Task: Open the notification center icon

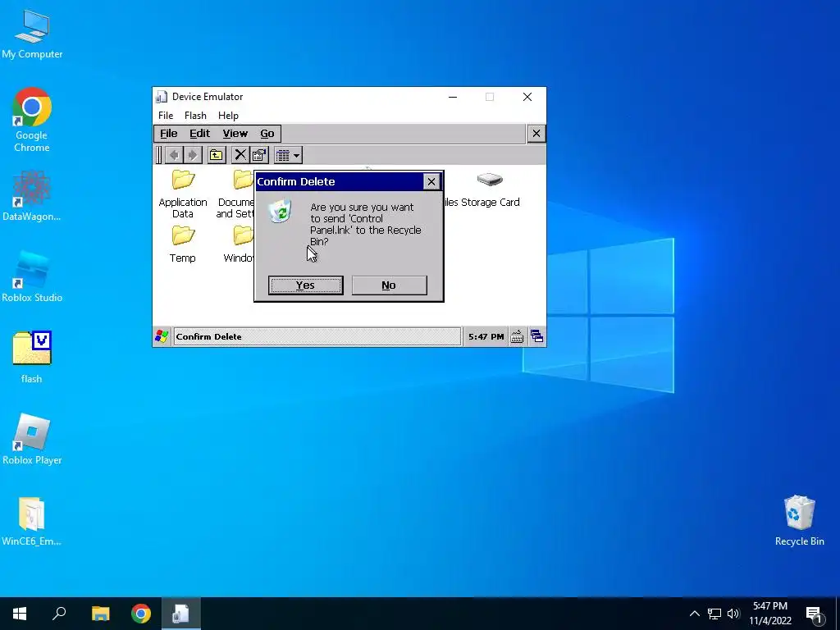Action: pos(814,614)
